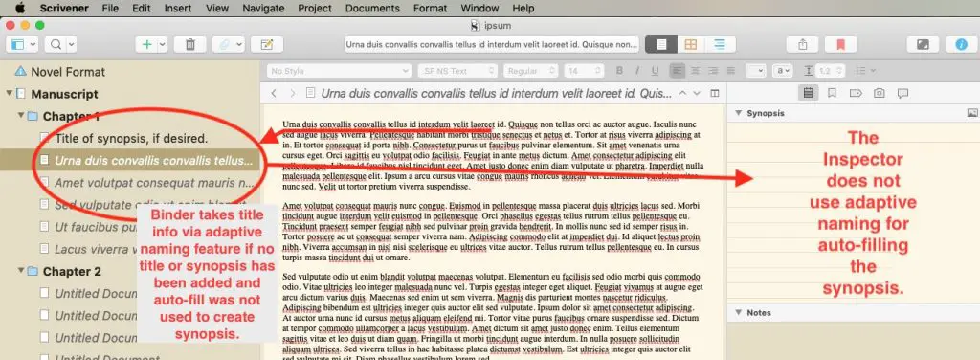Open the Inspector Comments speech bubble icon

coord(902,93)
